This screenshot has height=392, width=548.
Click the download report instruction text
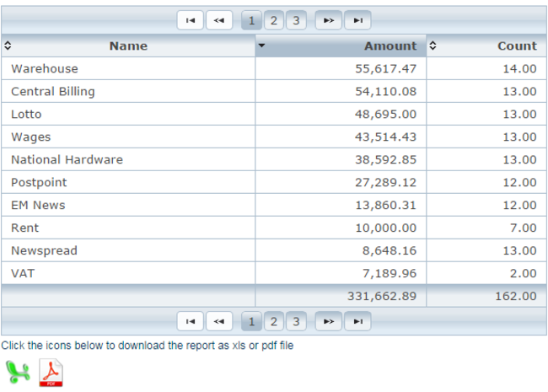[x=148, y=346]
